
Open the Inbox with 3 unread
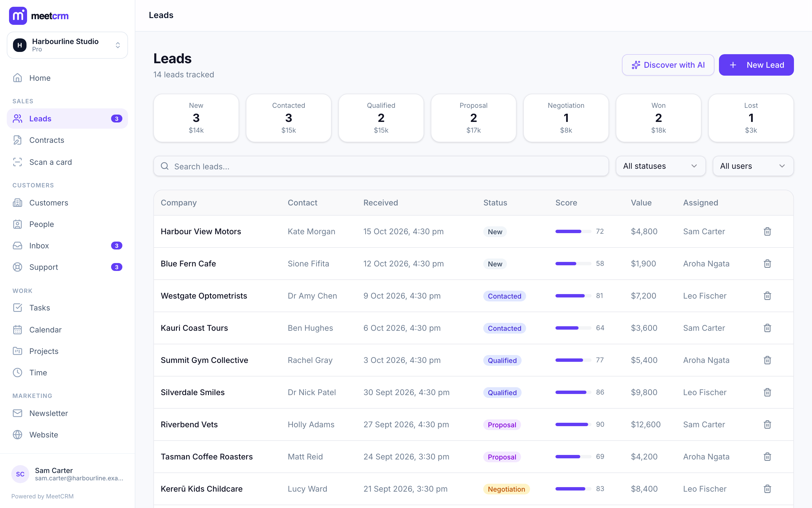coord(67,246)
